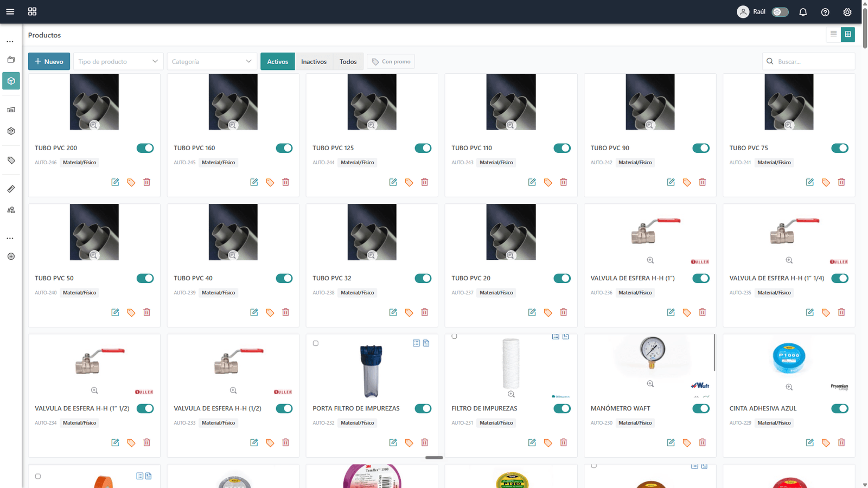
Task: Check the PORTA FILTRO DE IMPUREZAS checkbox
Action: point(316,343)
